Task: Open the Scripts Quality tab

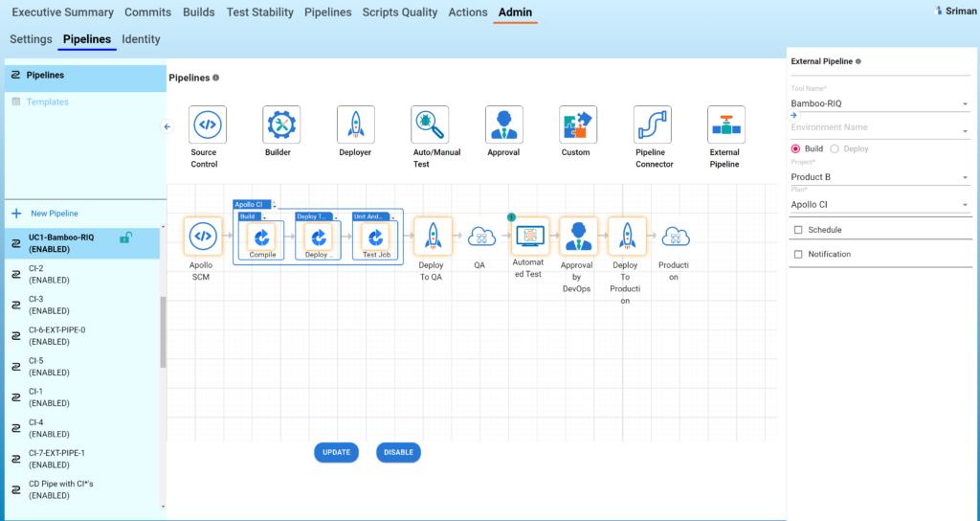Action: point(400,12)
